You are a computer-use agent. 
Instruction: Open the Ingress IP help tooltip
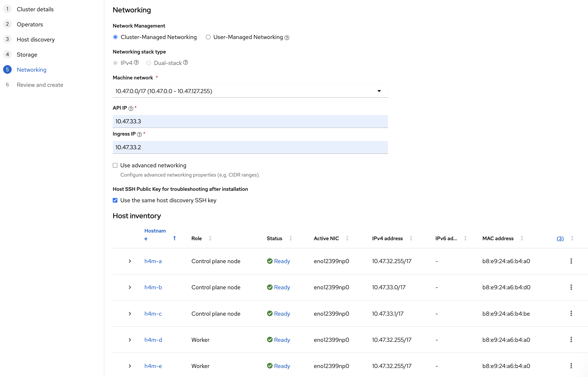click(x=139, y=134)
